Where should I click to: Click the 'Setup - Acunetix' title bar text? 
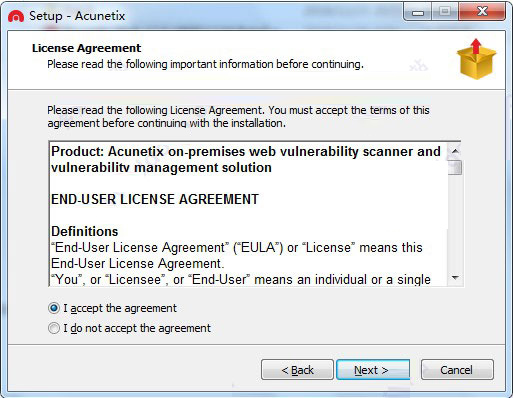[x=77, y=16]
